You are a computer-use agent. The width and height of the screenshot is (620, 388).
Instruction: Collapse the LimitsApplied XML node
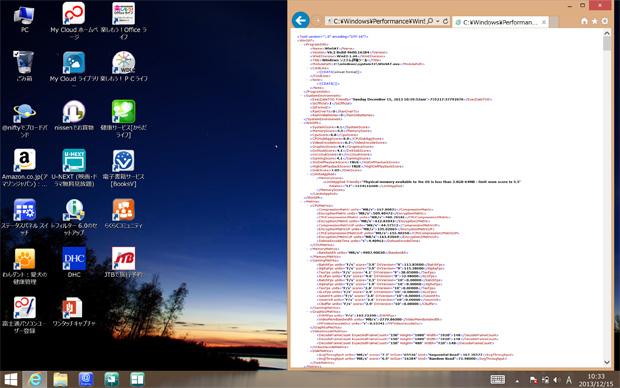point(308,174)
